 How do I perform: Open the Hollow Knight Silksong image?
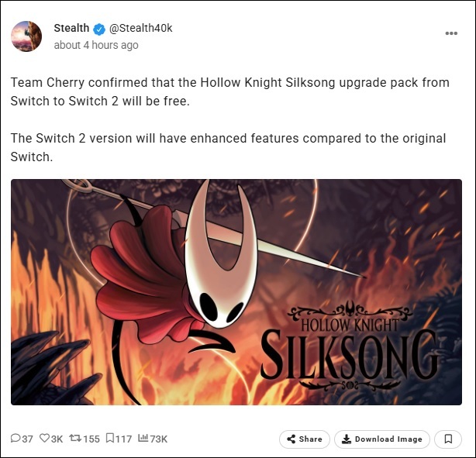point(236,292)
